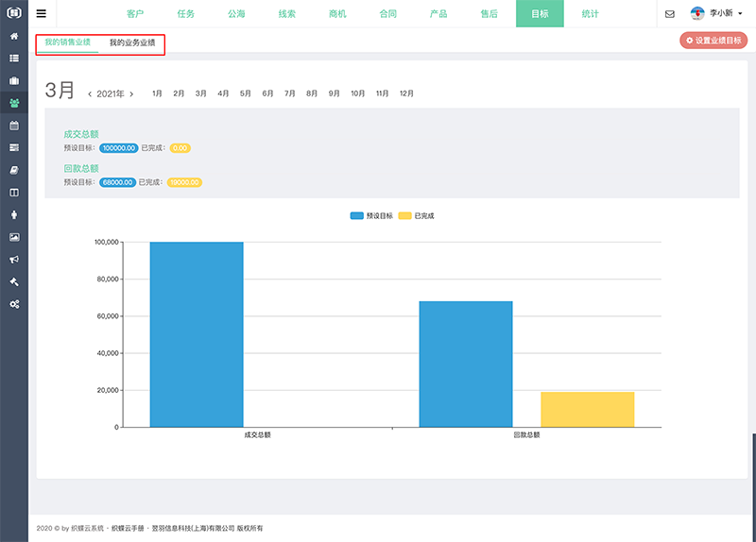Open the calendar icon in sidebar

(x=13, y=126)
